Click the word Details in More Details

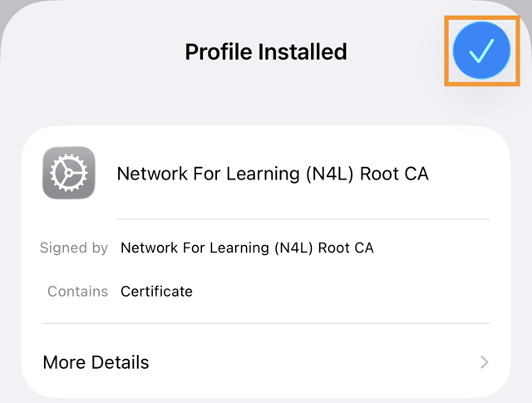pyautogui.click(x=121, y=362)
